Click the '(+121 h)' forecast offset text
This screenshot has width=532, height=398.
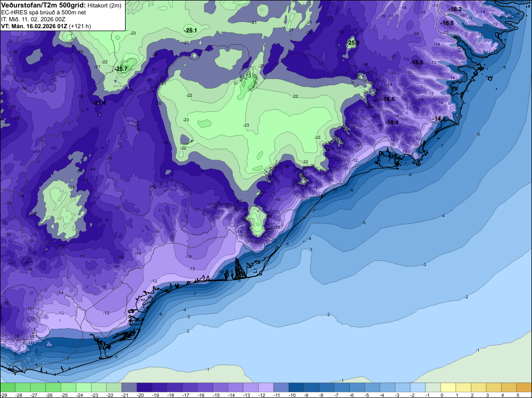point(80,26)
